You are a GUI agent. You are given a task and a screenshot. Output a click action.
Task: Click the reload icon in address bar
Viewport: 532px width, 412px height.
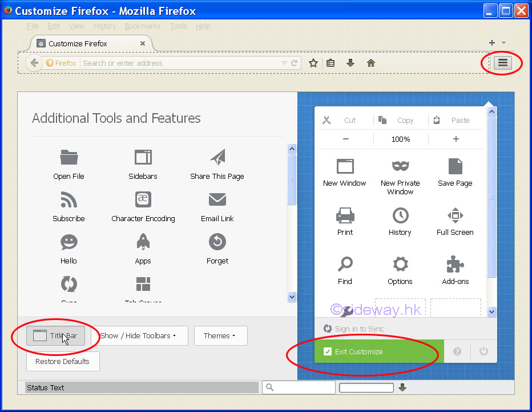pyautogui.click(x=294, y=63)
